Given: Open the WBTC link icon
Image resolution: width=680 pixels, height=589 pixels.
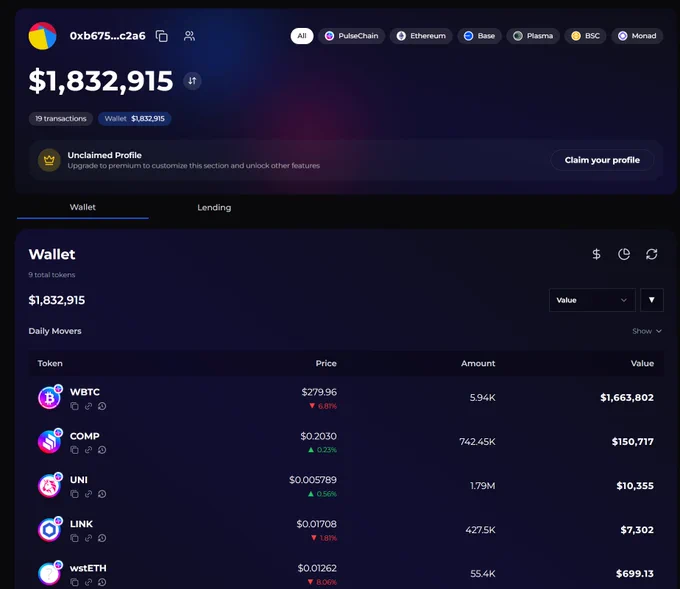Looking at the screenshot, I should point(88,406).
